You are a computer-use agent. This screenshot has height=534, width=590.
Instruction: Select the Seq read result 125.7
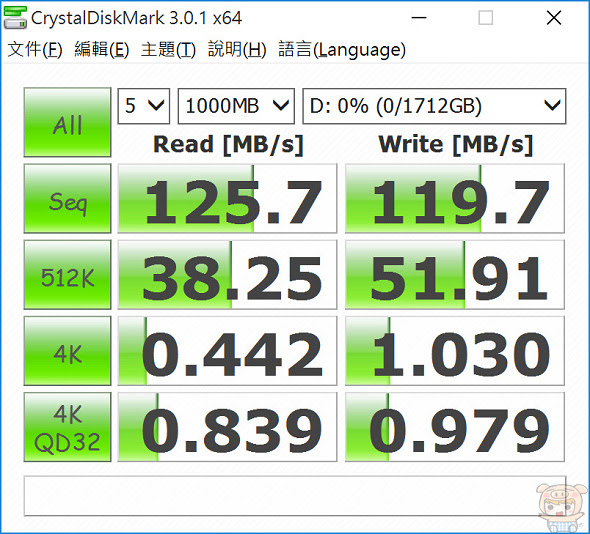click(x=227, y=199)
